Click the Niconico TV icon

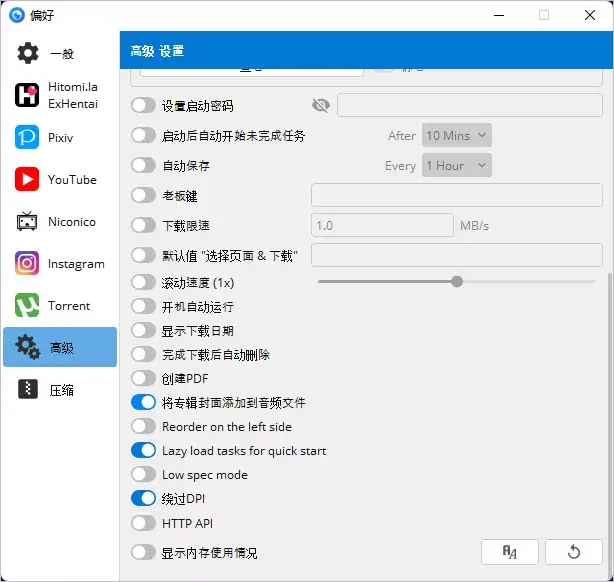coord(27,221)
